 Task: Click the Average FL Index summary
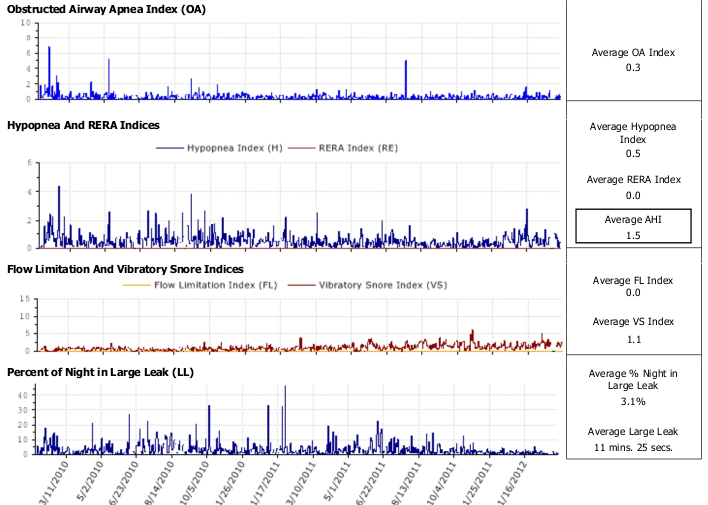point(632,285)
